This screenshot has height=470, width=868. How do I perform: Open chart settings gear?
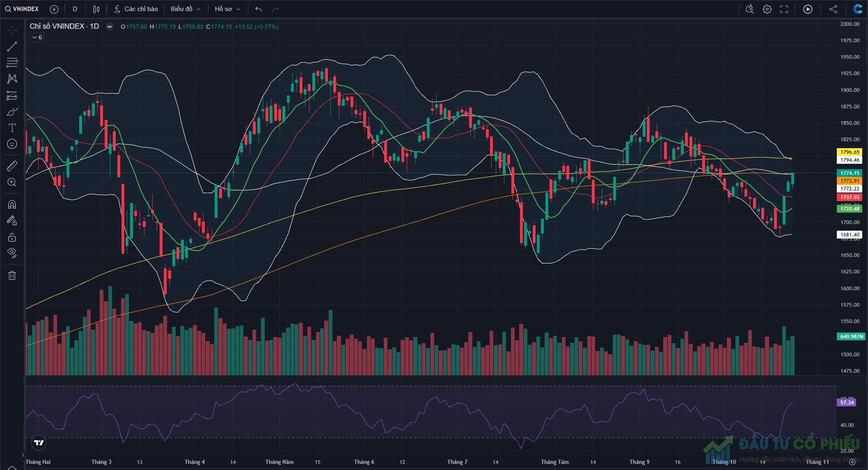[767, 9]
